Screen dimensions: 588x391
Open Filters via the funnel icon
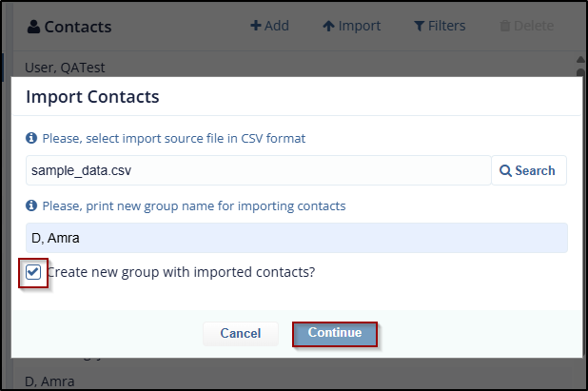tap(419, 26)
